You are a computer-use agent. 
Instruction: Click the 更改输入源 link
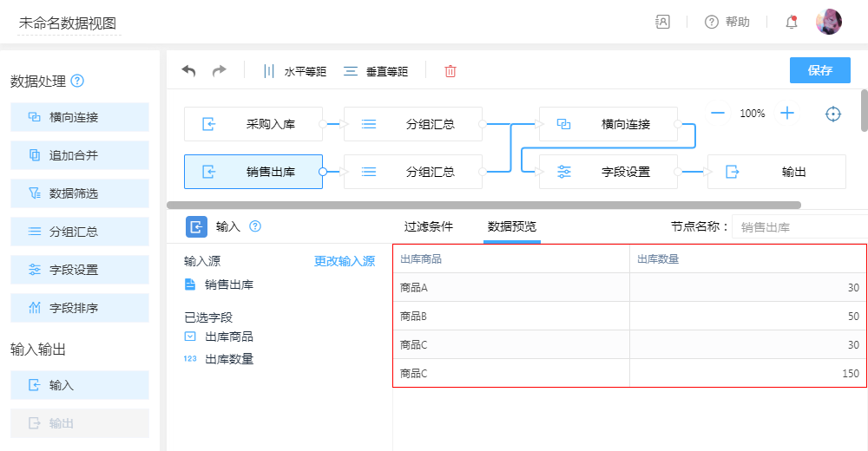point(344,261)
